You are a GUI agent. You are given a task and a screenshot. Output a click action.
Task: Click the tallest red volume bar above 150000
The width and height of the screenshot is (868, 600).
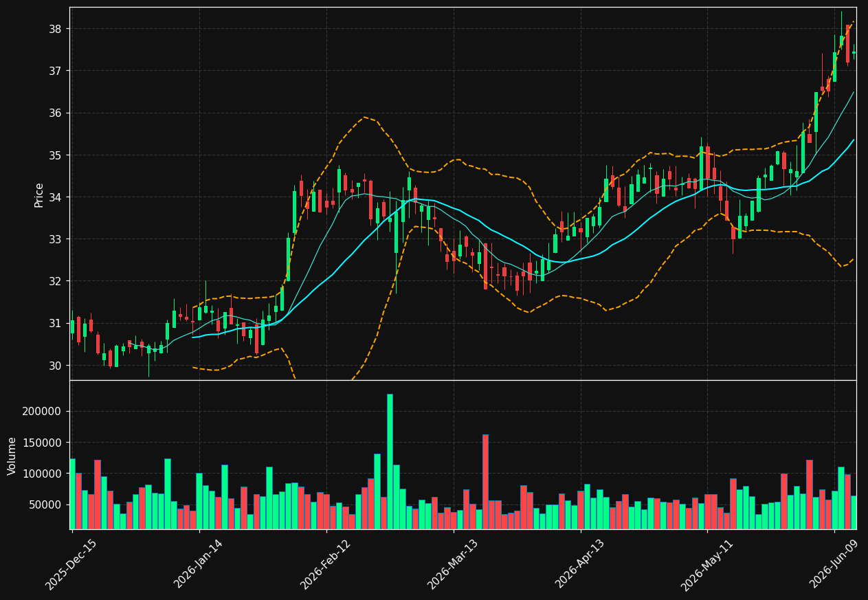coord(485,482)
